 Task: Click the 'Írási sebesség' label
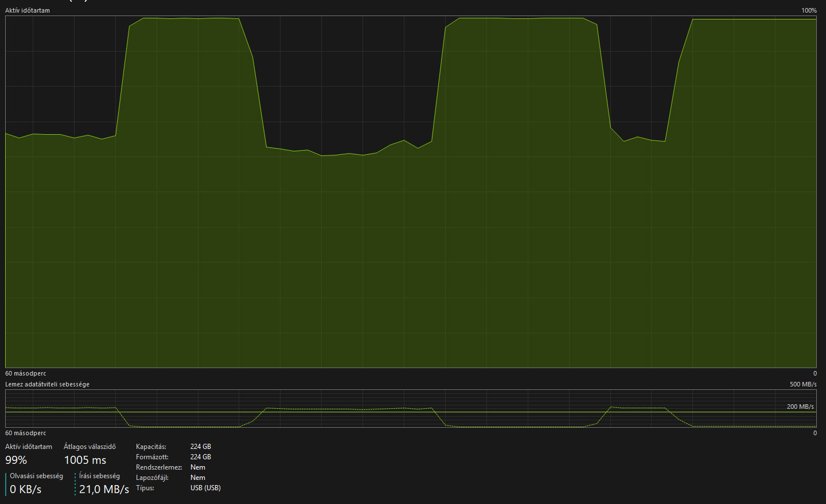pos(99,476)
